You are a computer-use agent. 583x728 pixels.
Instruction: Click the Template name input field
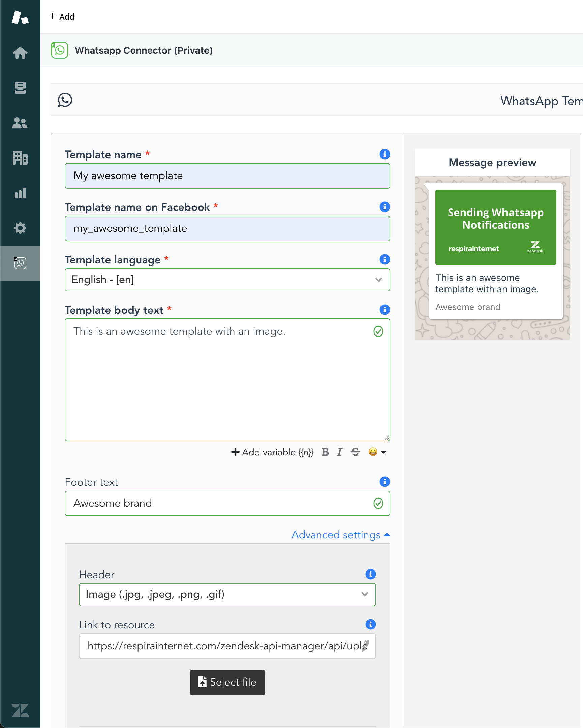tap(227, 175)
